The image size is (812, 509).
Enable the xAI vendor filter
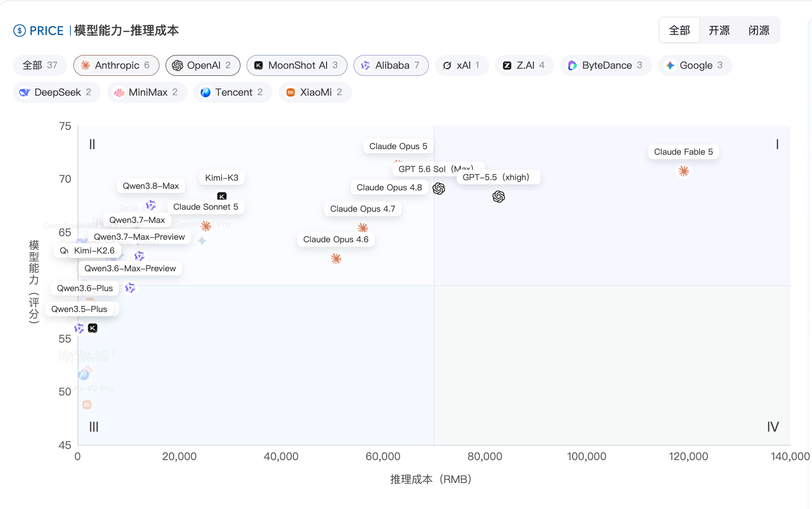(462, 65)
